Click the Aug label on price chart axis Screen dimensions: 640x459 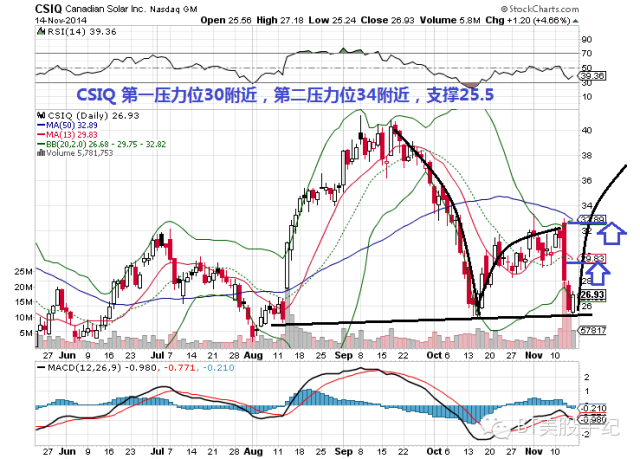click(x=253, y=356)
